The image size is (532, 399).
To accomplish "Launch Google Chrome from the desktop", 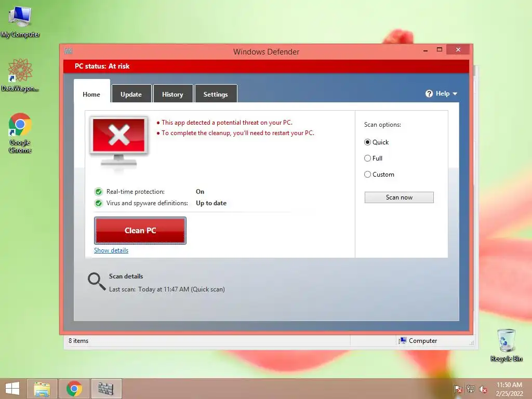I will (x=20, y=132).
